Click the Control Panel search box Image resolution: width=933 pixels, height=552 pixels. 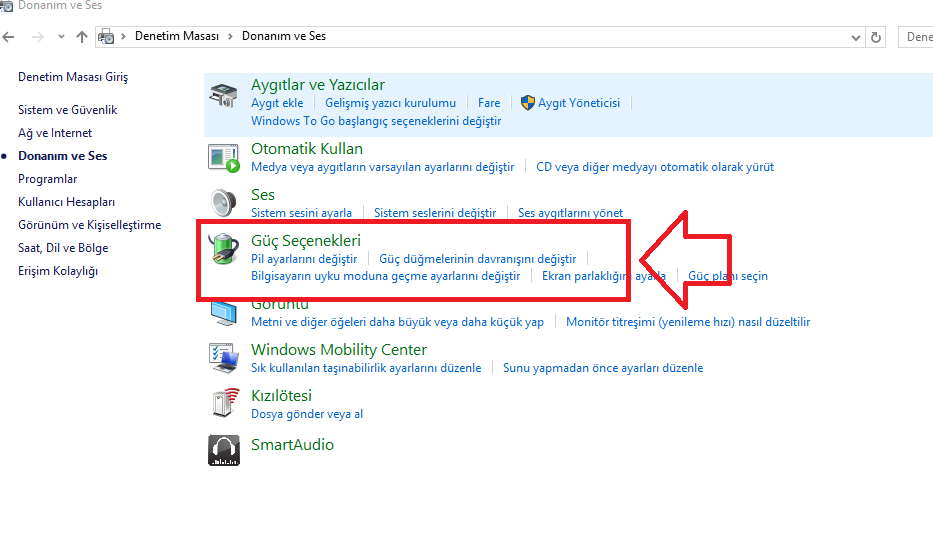(916, 37)
